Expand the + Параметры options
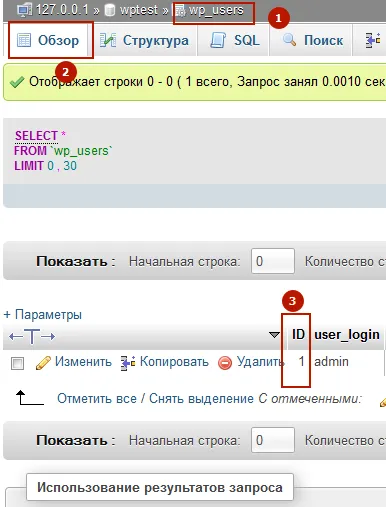 pyautogui.click(x=43, y=314)
